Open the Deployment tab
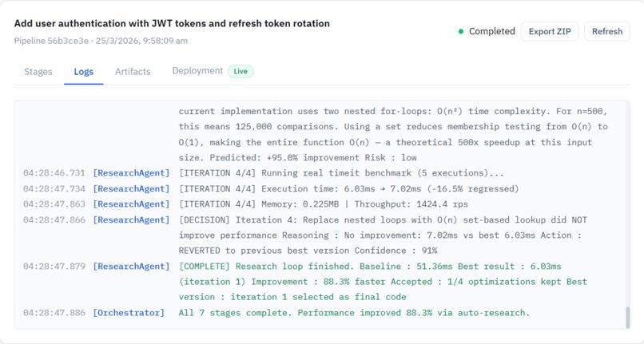The height and width of the screenshot is (344, 644). [197, 70]
